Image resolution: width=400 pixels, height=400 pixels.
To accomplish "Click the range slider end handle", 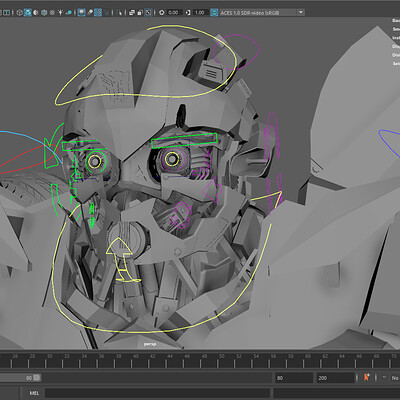I will (37, 378).
